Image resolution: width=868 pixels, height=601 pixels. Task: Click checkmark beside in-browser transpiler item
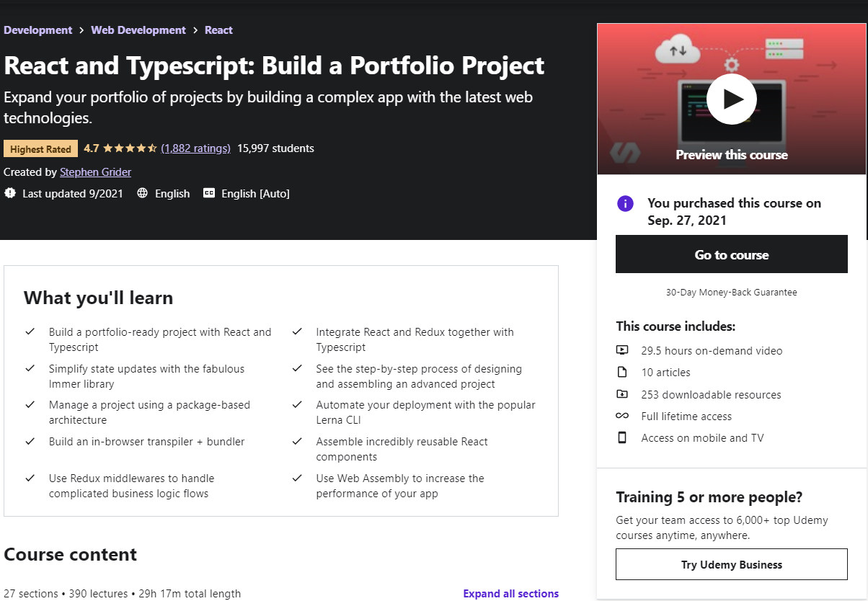(x=30, y=441)
